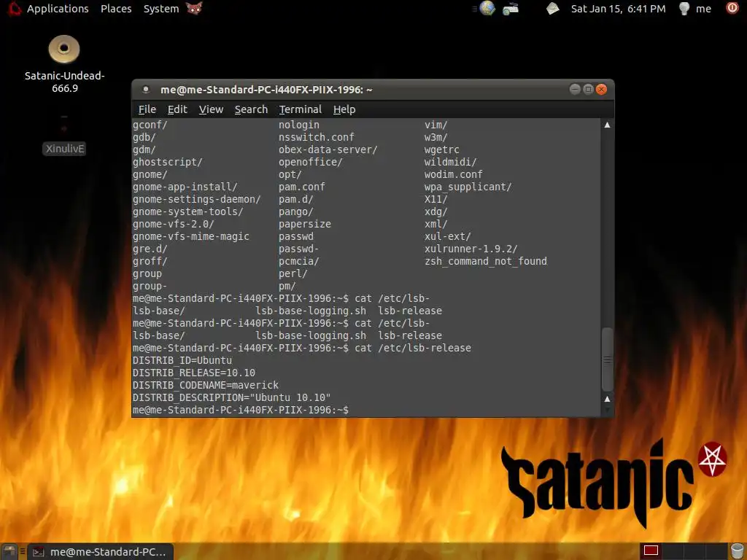The image size is (747, 560).
Task: Click the terminal taskbar button me@me-Standard-PC...
Action: [x=101, y=551]
